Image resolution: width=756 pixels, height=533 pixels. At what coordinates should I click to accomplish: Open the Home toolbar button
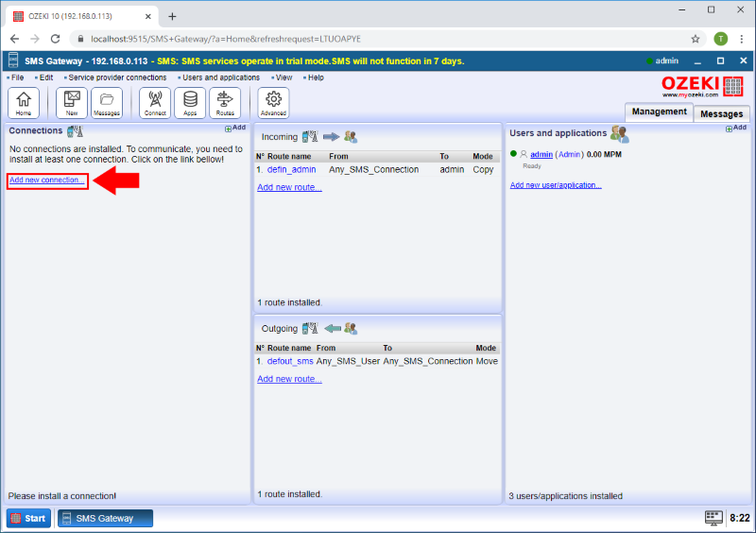(23, 103)
